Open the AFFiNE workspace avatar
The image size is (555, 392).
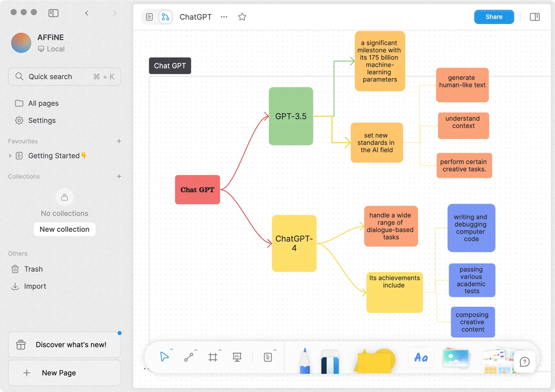point(21,43)
